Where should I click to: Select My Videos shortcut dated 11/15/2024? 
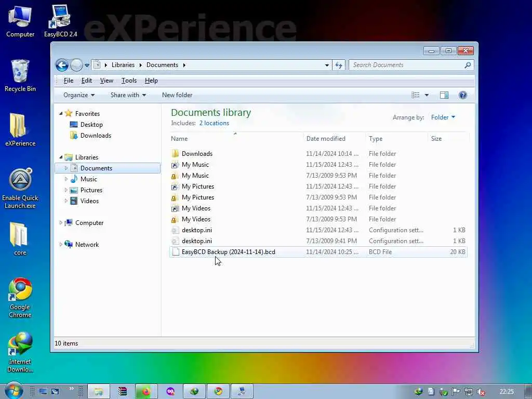318,208
